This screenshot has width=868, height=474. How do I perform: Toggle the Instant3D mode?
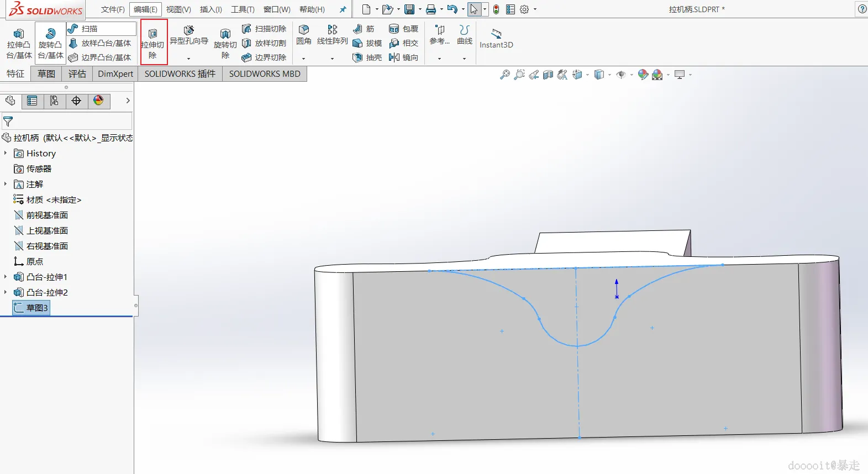click(x=496, y=38)
